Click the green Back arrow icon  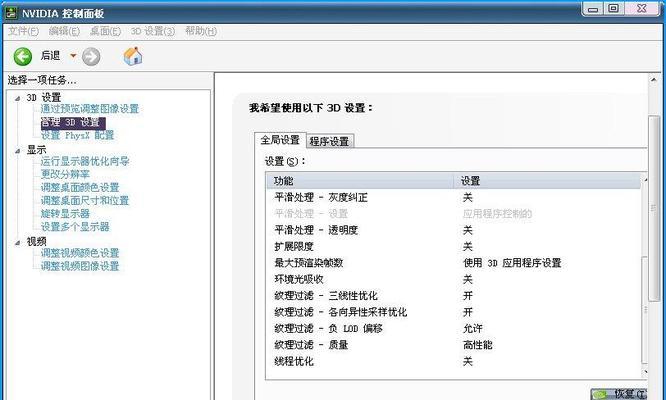click(23, 56)
